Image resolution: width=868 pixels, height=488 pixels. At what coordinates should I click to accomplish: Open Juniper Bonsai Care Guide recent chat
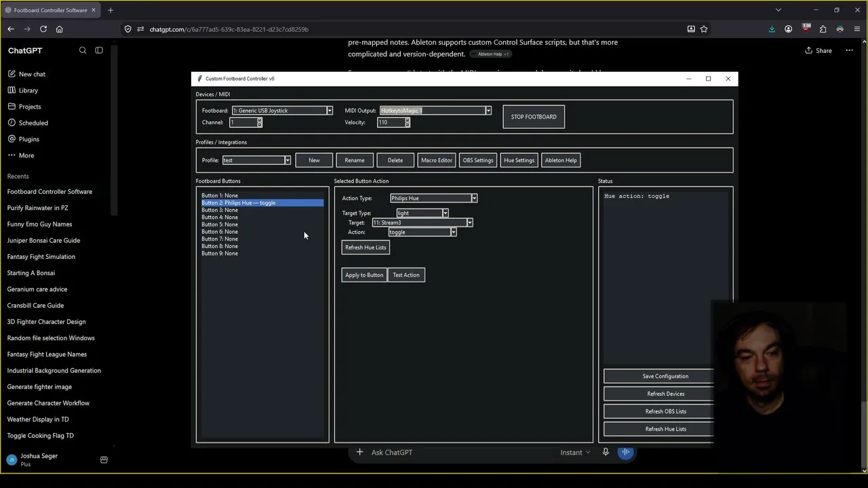[43, 241]
